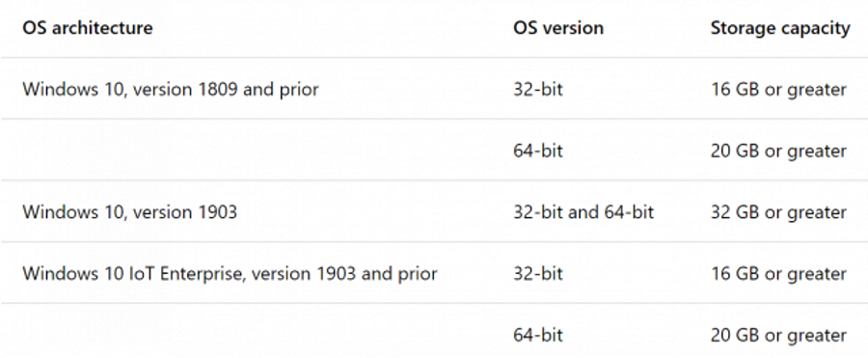The width and height of the screenshot is (868, 358).
Task: Click the empty OS architecture cell in second row
Action: pos(257,151)
